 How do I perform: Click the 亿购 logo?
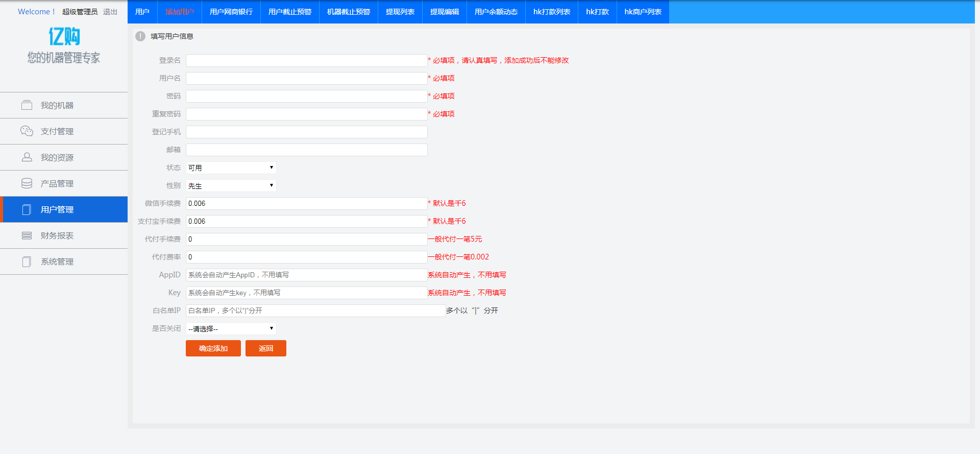tap(64, 37)
